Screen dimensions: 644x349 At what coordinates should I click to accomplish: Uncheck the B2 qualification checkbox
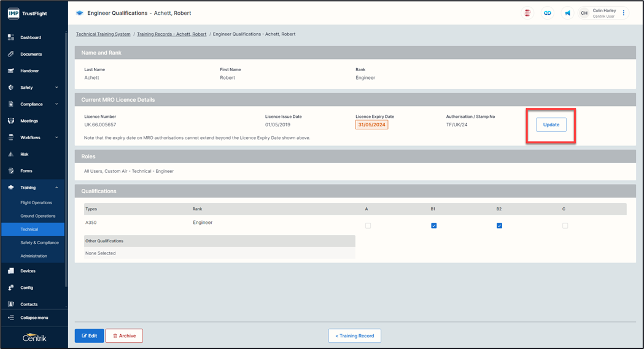tap(499, 226)
